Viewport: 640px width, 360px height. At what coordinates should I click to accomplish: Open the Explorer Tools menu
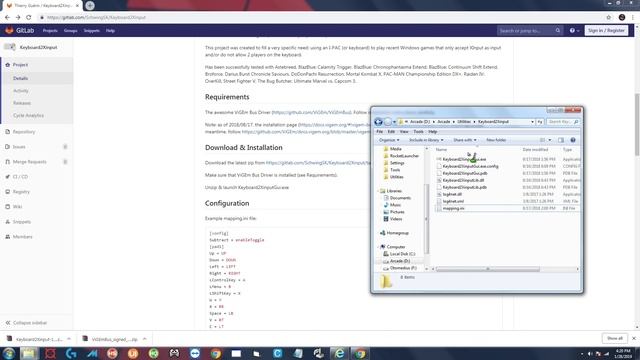coord(418,132)
